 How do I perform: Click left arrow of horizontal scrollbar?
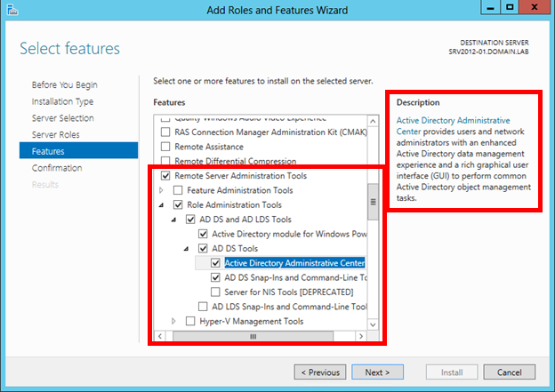[x=160, y=336]
